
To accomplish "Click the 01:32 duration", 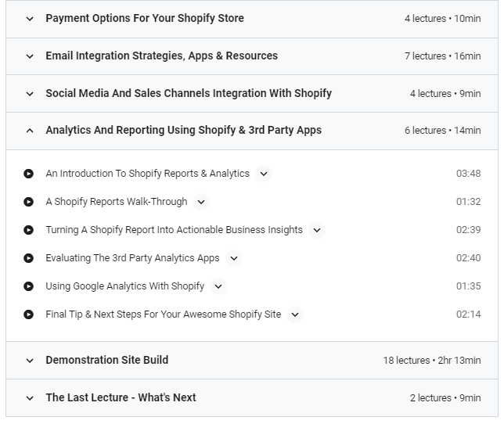I will tap(469, 202).
